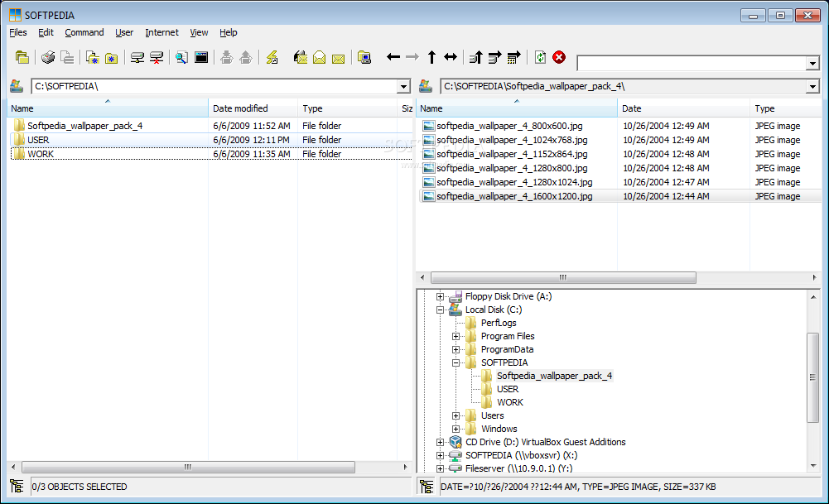Expand the Program Files tree node
Screen dimensions: 829x504
(455, 337)
